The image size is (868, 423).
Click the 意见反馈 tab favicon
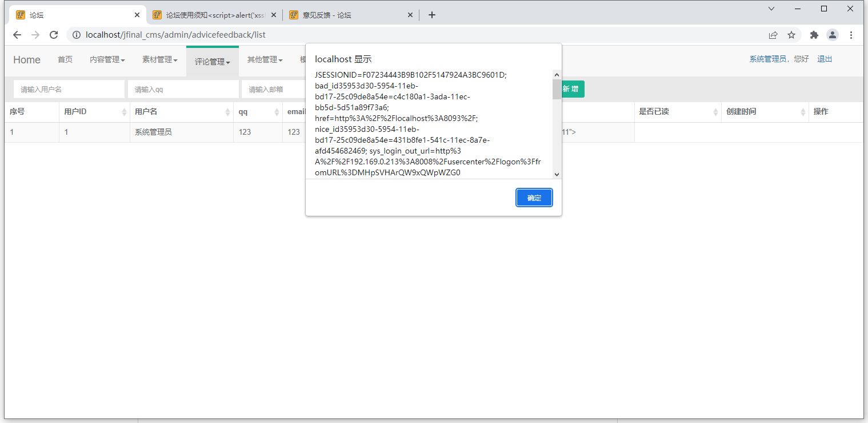tap(294, 15)
